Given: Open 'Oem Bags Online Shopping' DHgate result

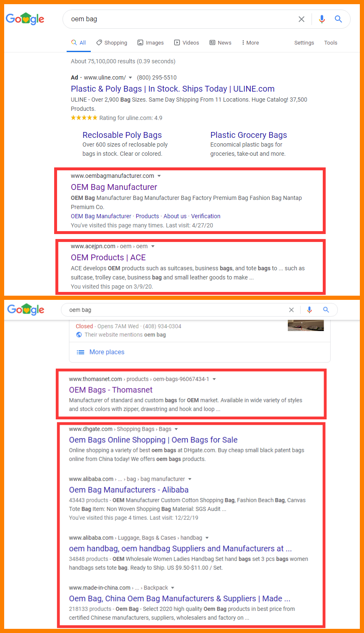Looking at the screenshot, I should pyautogui.click(x=153, y=440).
